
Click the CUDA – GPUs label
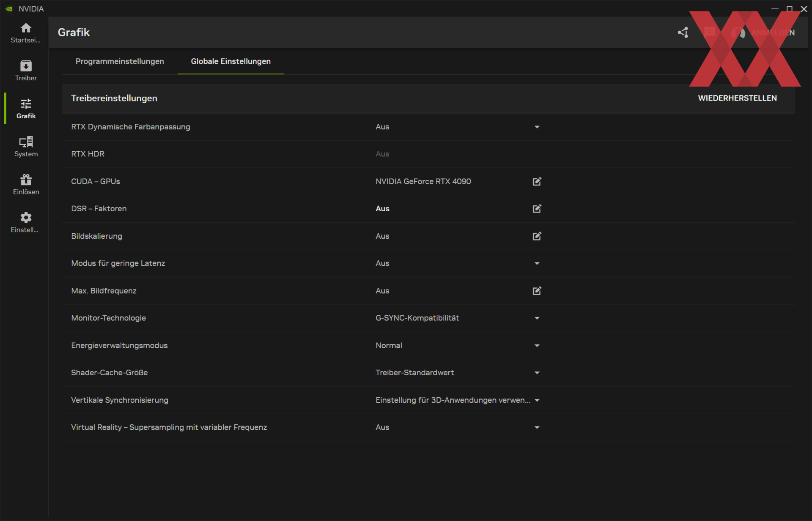96,181
